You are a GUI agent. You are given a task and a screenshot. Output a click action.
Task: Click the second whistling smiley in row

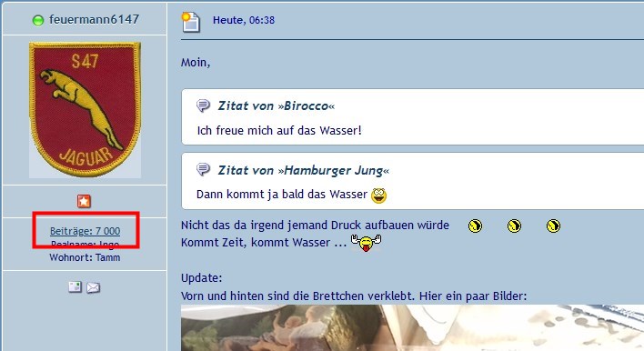point(515,226)
